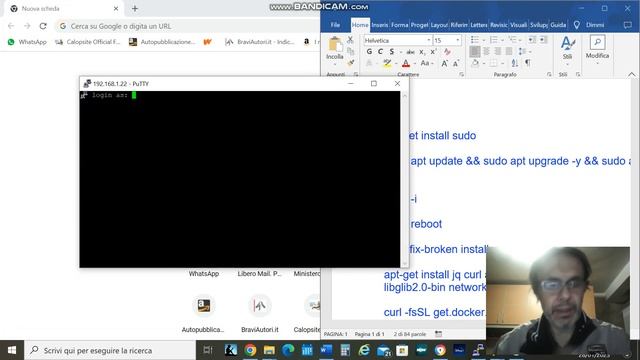Click the Copy icon in Word ribbon

coord(350,51)
